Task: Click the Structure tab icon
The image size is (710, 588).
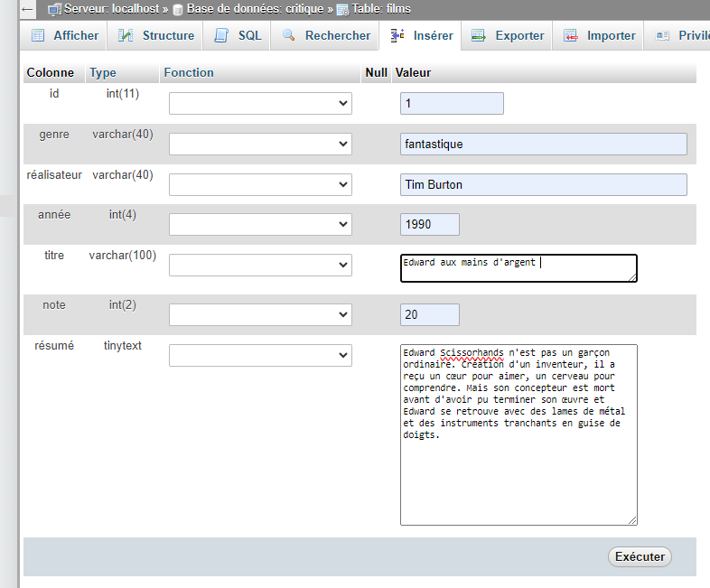Action: pos(126,35)
